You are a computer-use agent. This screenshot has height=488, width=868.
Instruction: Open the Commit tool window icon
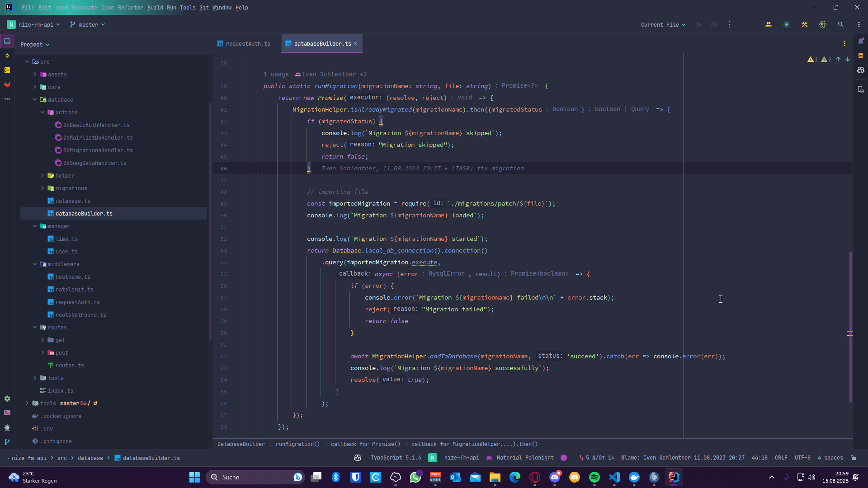7,56
